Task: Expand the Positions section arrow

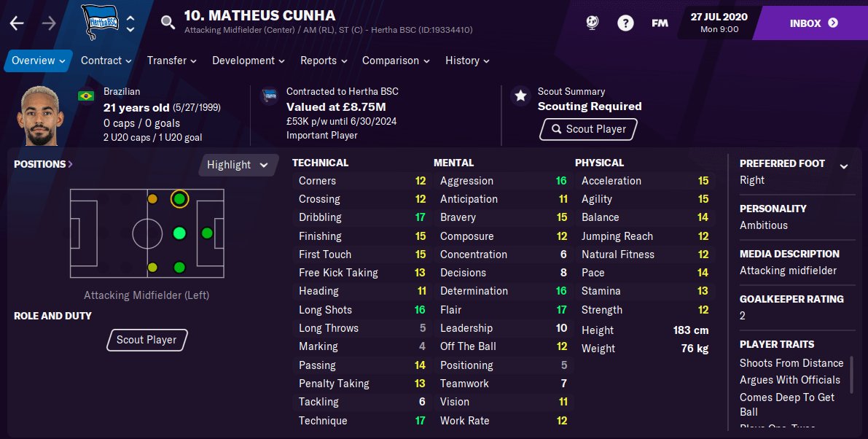Action: click(71, 165)
